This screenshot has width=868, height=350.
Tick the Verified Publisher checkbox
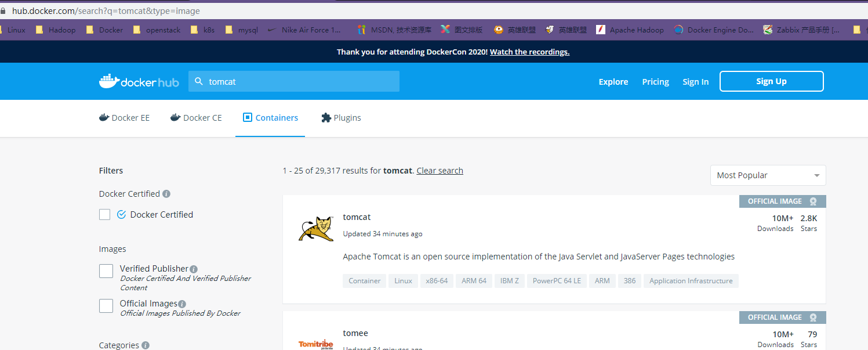pos(106,271)
